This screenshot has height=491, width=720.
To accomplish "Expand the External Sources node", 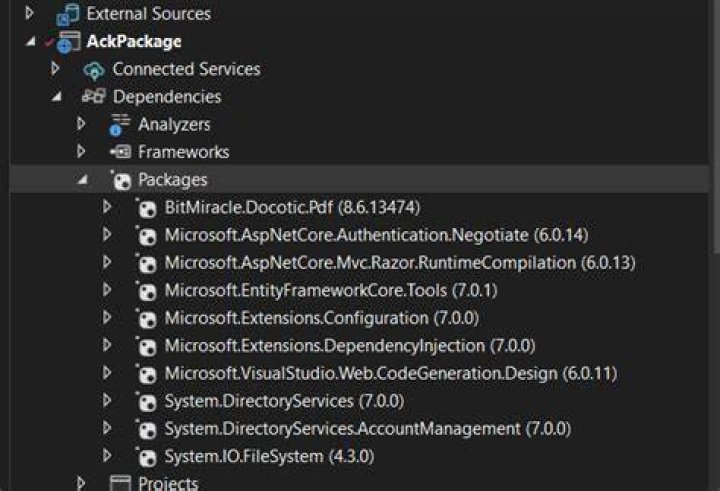I will 29,13.
